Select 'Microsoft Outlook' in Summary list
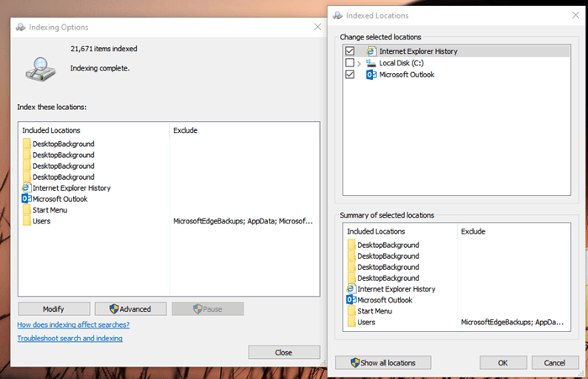Screen dimensions: 588x379 pos(385,299)
